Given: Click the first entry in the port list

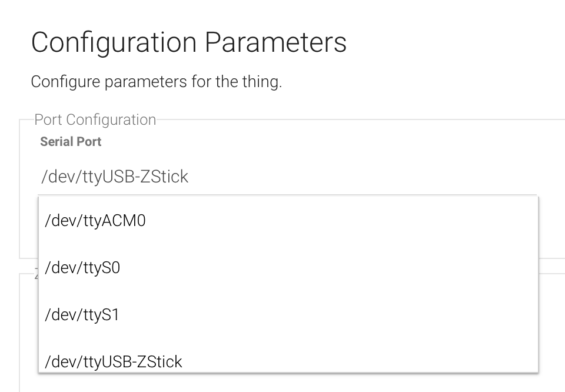Looking at the screenshot, I should pyautogui.click(x=95, y=221).
